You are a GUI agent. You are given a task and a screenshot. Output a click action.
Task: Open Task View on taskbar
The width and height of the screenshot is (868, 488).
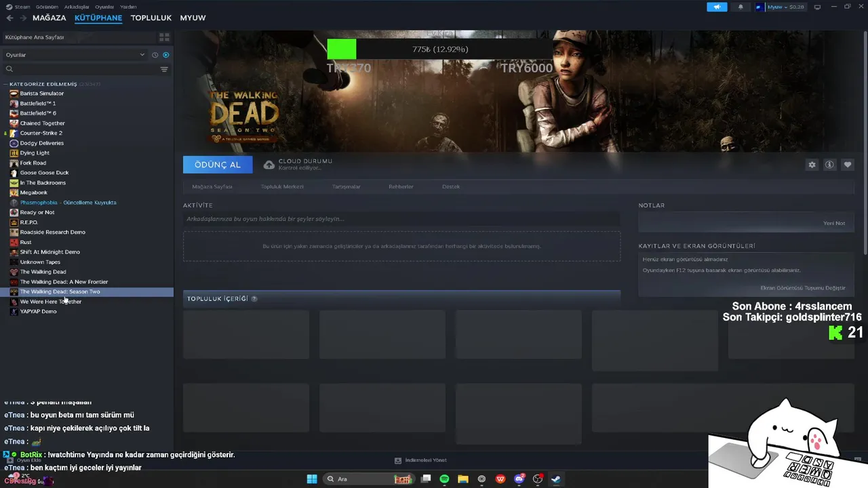tap(426, 479)
